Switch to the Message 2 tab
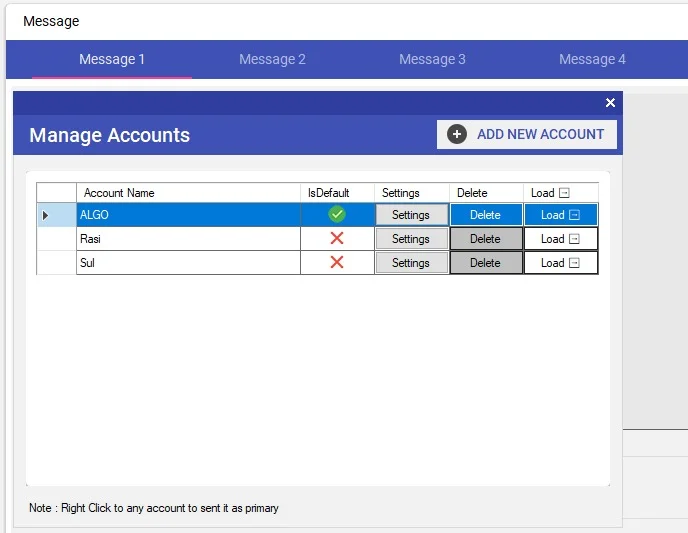 272,59
